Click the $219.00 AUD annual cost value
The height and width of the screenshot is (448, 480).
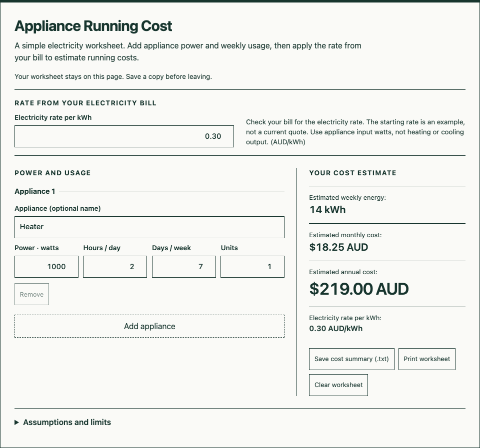point(359,289)
